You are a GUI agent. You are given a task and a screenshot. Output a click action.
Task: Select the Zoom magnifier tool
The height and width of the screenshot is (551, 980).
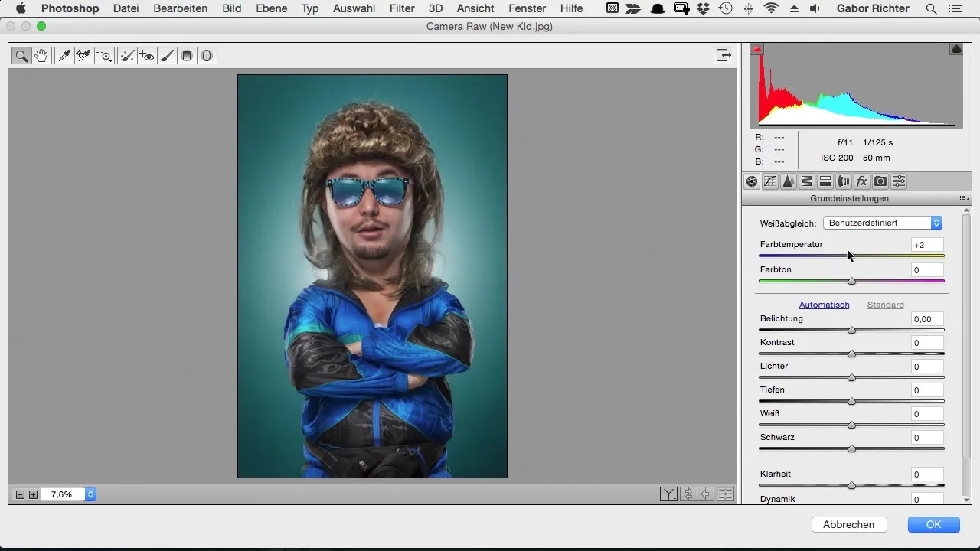(x=21, y=55)
